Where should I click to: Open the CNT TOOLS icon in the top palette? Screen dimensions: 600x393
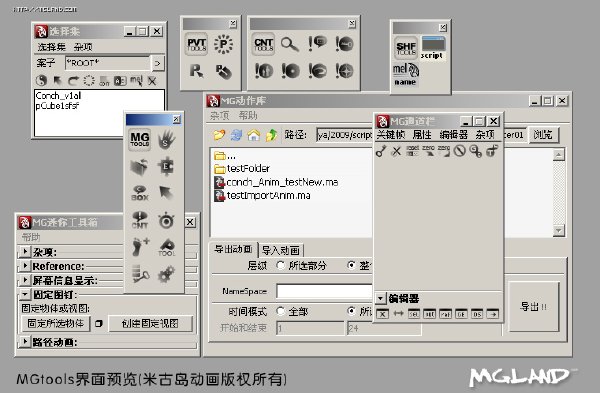264,44
